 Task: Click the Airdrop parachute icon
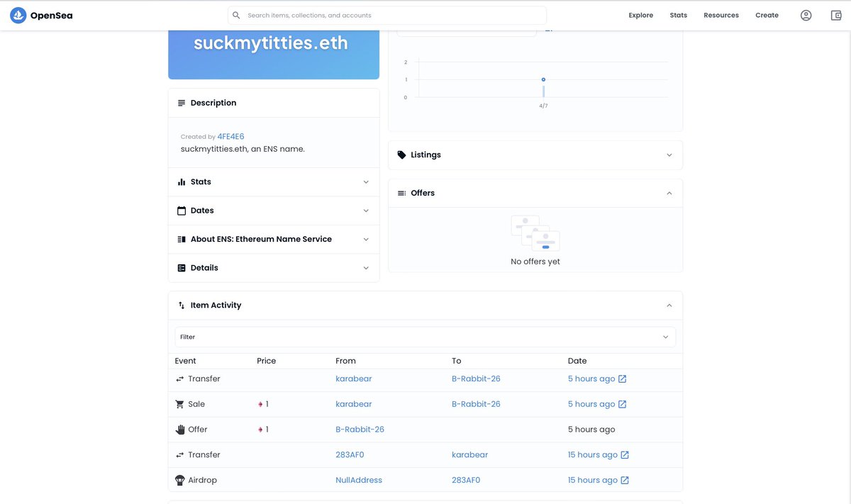pyautogui.click(x=179, y=481)
